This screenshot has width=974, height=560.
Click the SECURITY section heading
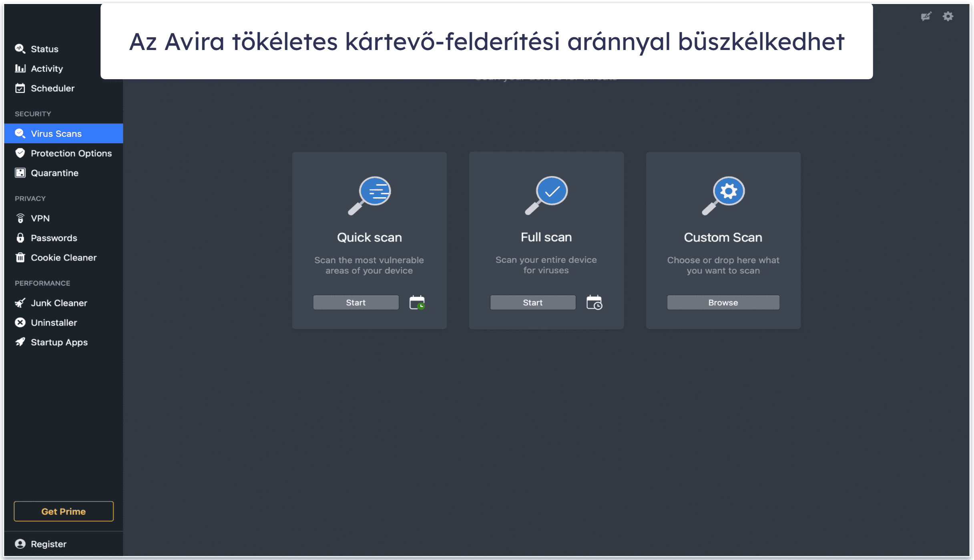click(33, 114)
